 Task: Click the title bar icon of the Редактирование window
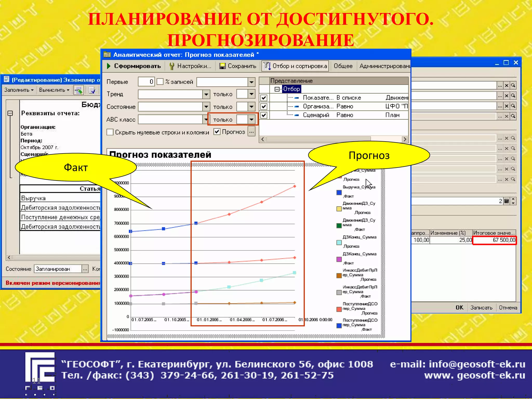click(x=6, y=79)
